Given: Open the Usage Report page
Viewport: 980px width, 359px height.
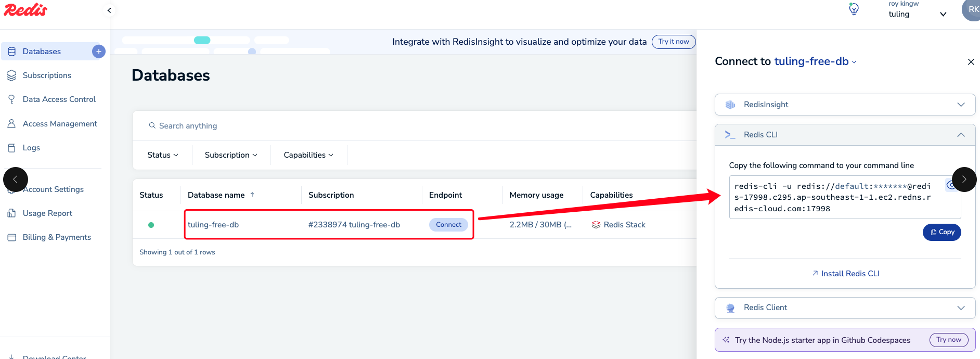Looking at the screenshot, I should tap(47, 213).
